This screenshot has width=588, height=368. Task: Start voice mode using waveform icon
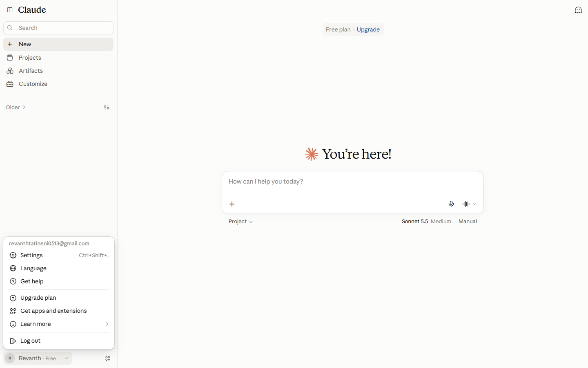point(466,204)
